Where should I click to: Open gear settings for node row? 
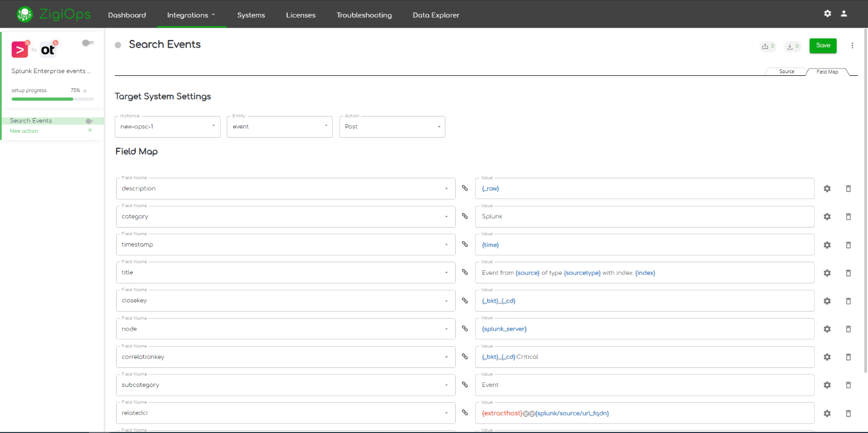point(827,329)
